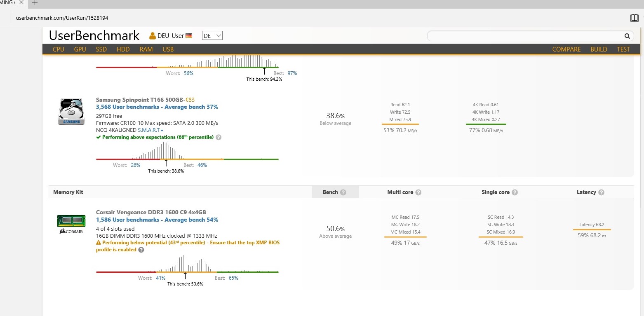Open 3,568 User benchmarks link
Viewport: 644px width, 316px height.
click(157, 107)
